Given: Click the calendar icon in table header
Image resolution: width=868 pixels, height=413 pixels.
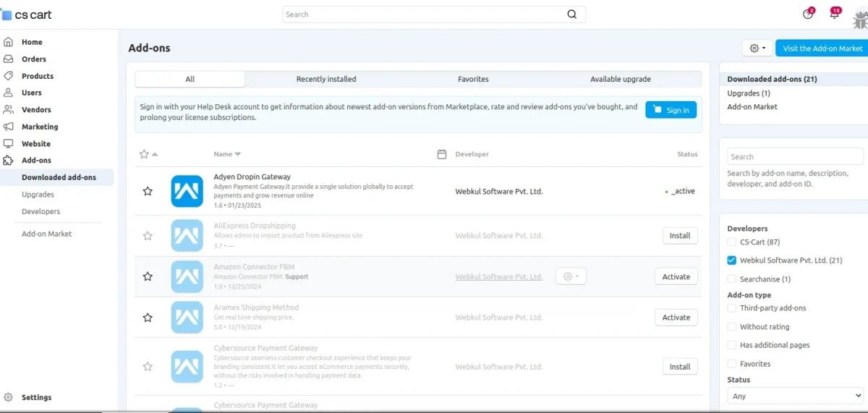Looking at the screenshot, I should pyautogui.click(x=442, y=154).
